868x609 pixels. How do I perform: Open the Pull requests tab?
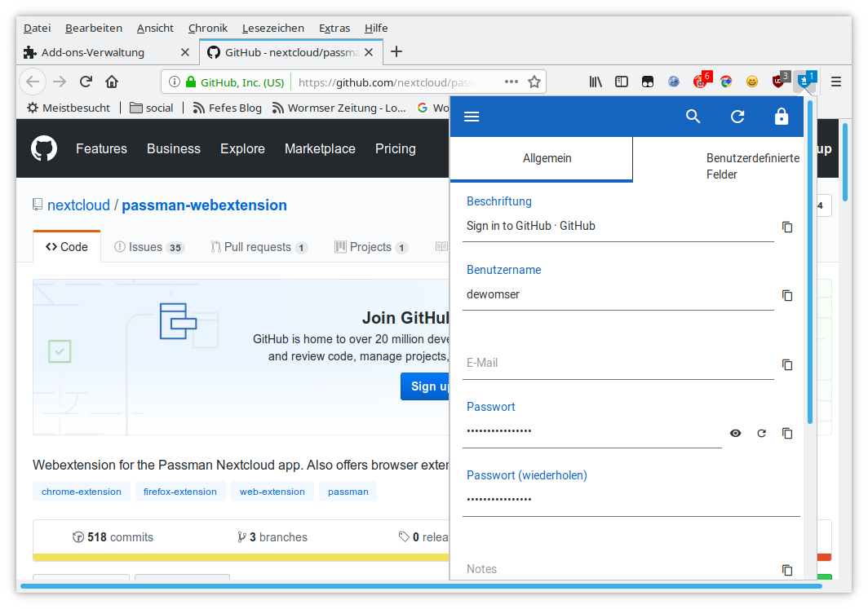click(259, 247)
